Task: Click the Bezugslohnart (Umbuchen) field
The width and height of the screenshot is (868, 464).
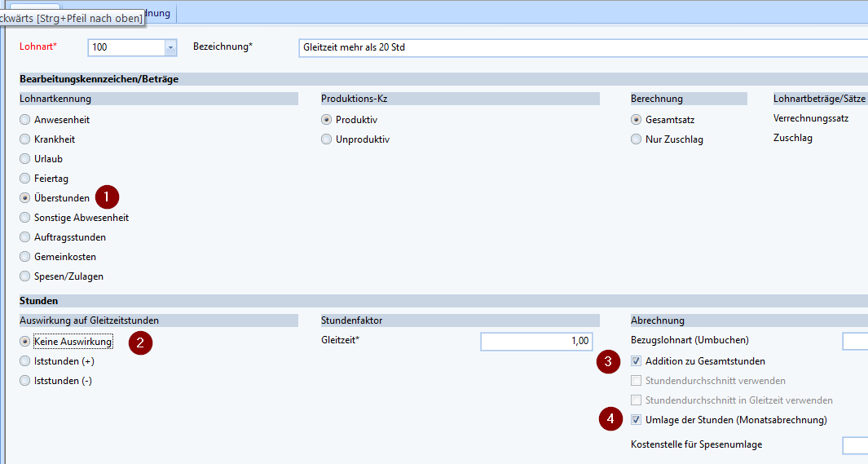Action: 854,341
